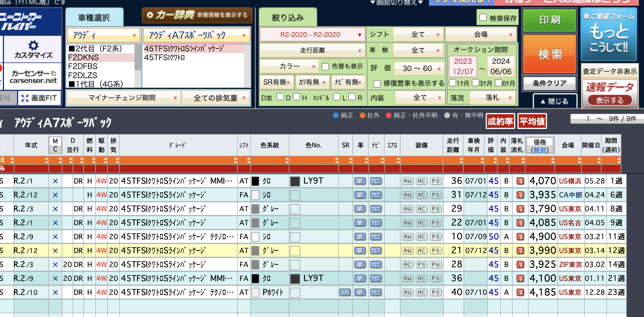The width and height of the screenshot is (644, 317).
Task: Switch to the 車種選択 tab
Action: (x=94, y=18)
